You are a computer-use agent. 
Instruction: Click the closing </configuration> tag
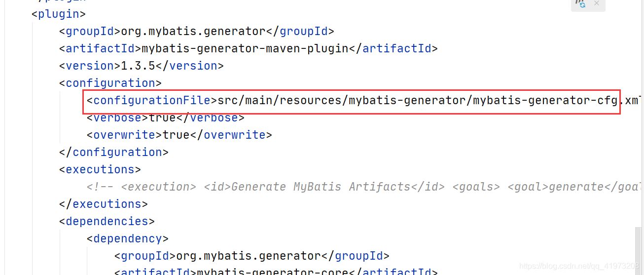pos(114,152)
